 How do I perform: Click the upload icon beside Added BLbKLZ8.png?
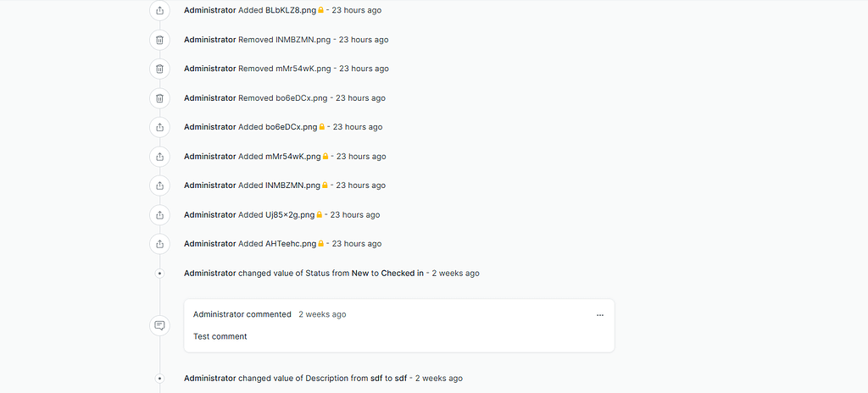[x=159, y=10]
